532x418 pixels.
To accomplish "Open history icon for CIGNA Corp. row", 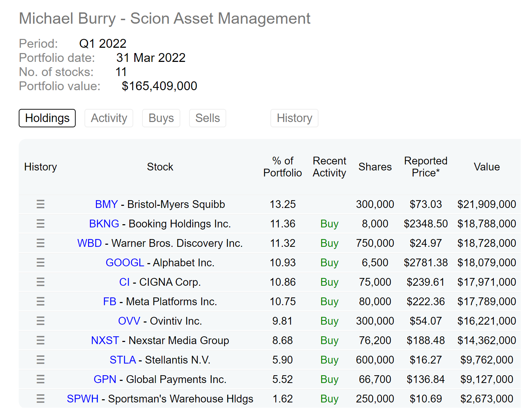I will coord(40,282).
